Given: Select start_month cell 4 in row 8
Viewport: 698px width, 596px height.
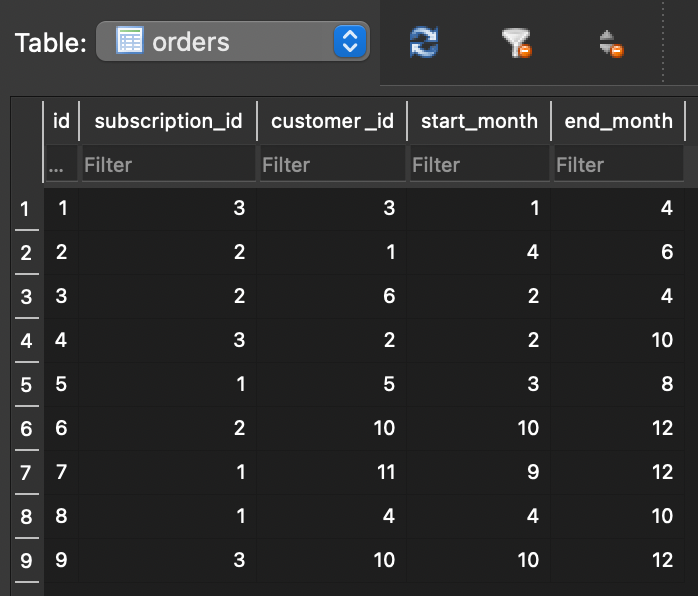Looking at the screenshot, I should click(x=479, y=516).
